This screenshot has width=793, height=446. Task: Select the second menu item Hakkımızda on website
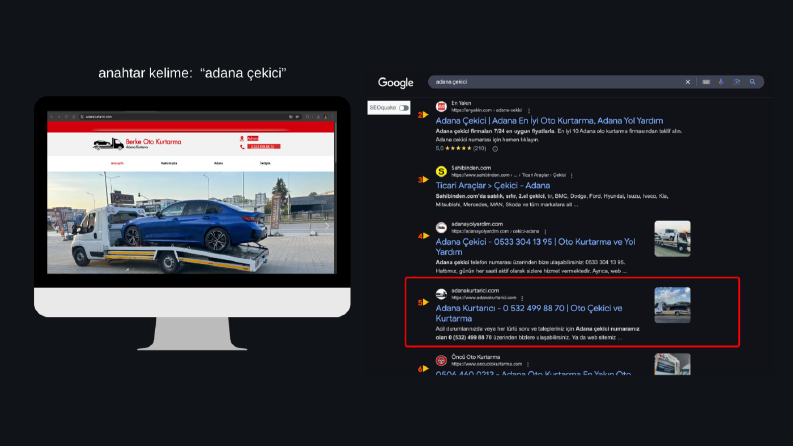pyautogui.click(x=169, y=163)
